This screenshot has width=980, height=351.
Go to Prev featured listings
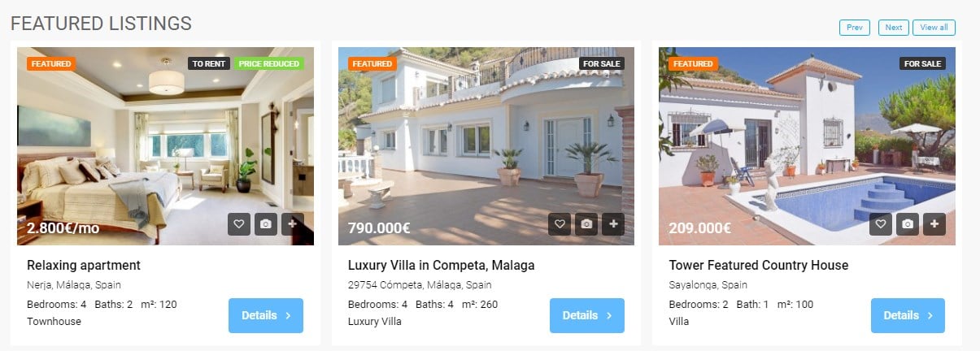pos(855,28)
